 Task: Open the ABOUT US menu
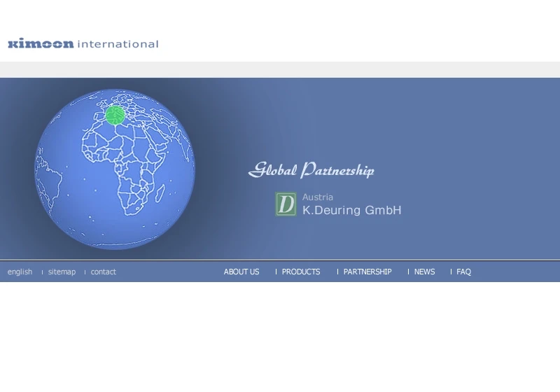241,272
